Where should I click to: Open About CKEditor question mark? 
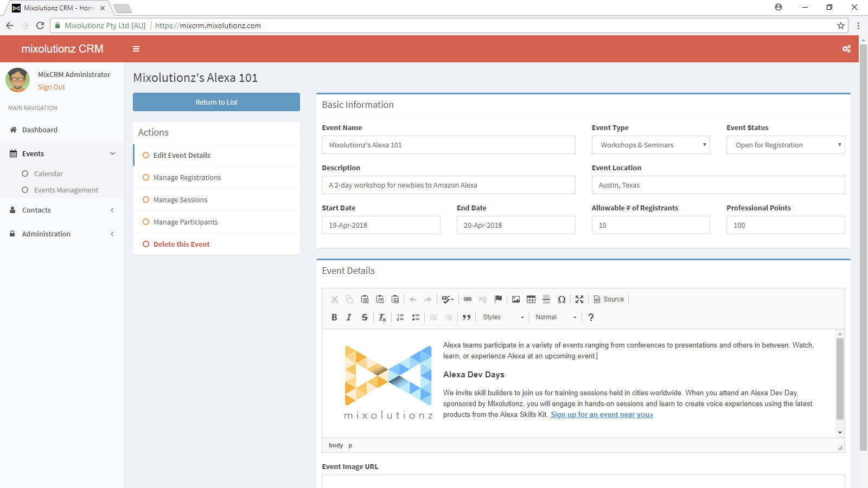[591, 317]
